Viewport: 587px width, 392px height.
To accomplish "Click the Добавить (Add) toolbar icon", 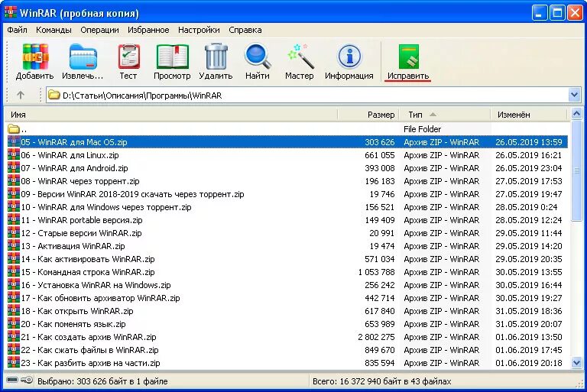I will point(35,57).
